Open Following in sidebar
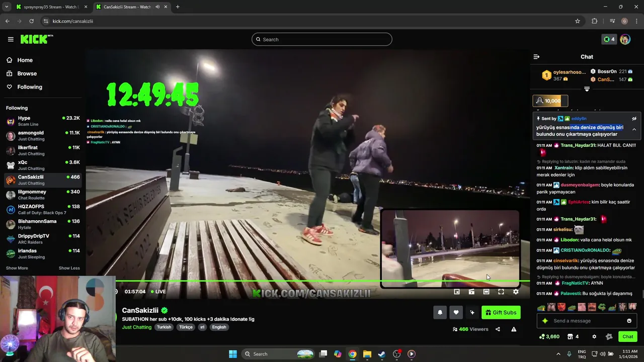644x362 pixels. point(43,87)
